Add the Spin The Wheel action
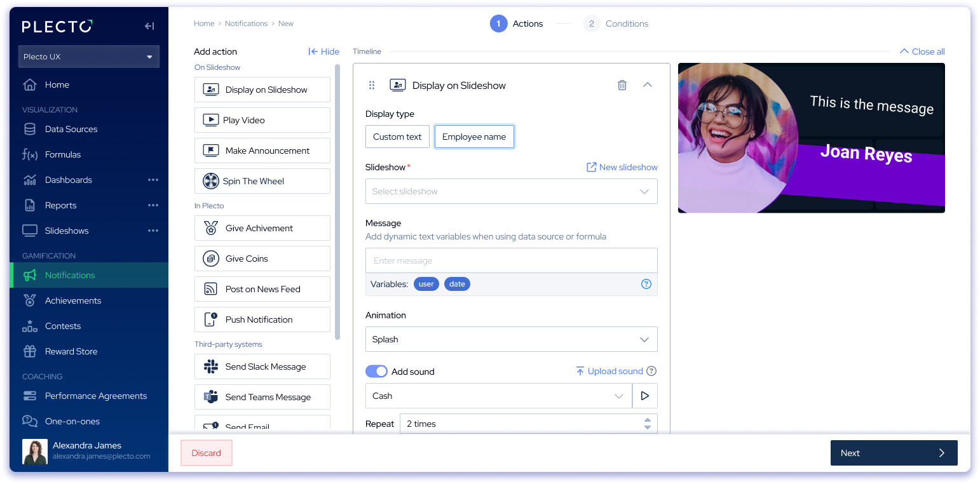The height and width of the screenshot is (484, 980). pos(262,181)
